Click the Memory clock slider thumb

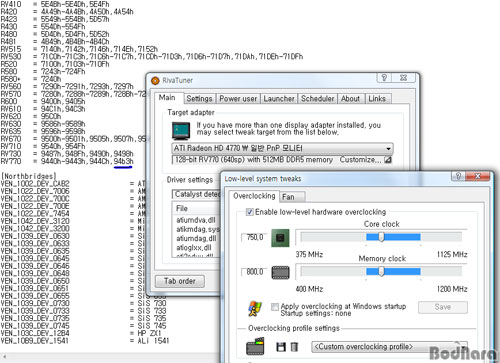(x=381, y=271)
